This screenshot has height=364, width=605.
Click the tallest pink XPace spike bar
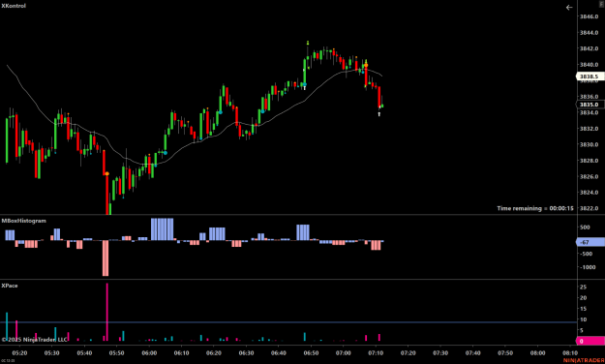106,312
